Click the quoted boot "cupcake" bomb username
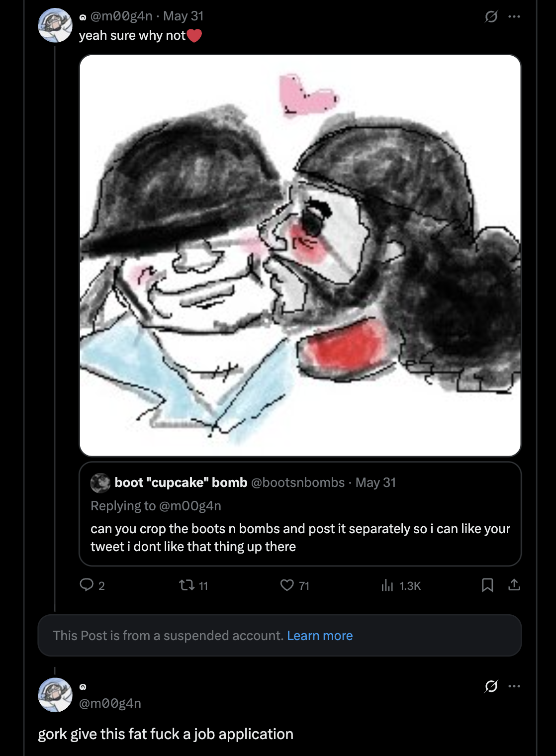Screen dimensions: 556x756 [181, 482]
